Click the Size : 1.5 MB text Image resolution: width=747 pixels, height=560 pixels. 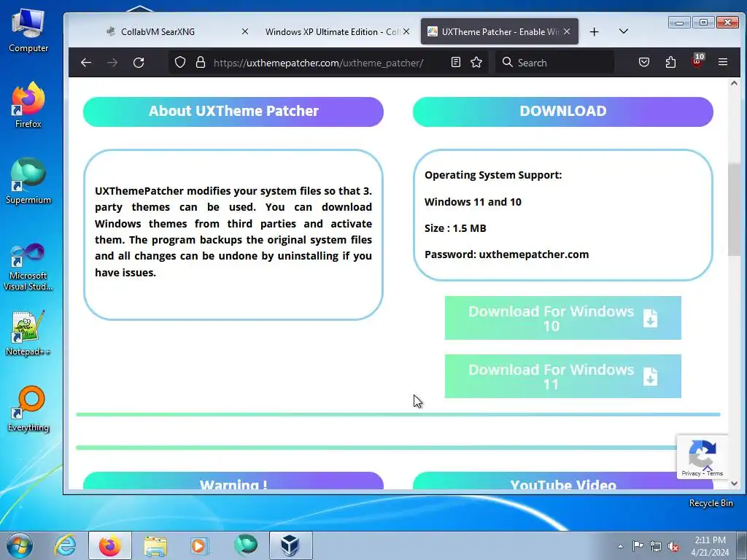pyautogui.click(x=455, y=228)
